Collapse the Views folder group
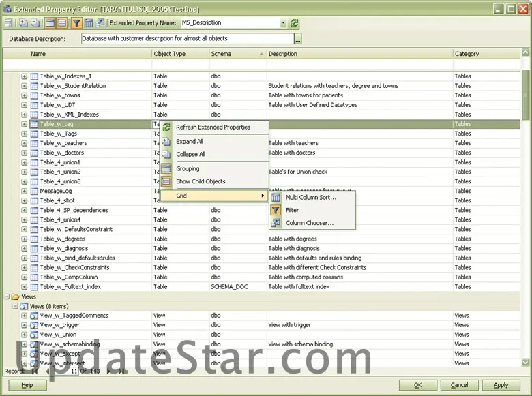532x396 pixels. [x=6, y=296]
